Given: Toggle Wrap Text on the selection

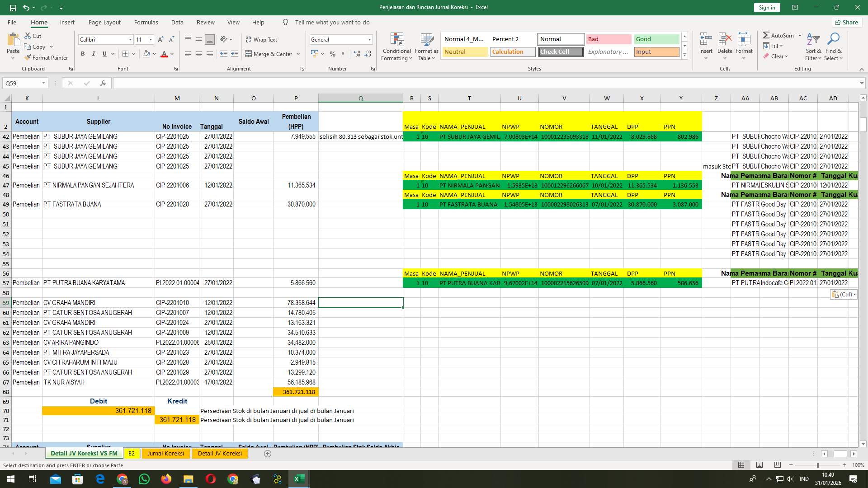Looking at the screenshot, I should pos(262,39).
